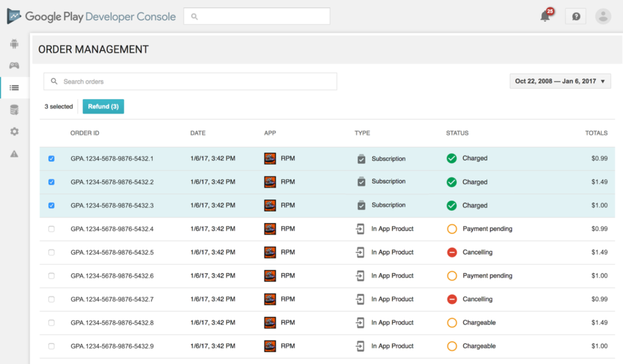Tick checkbox for order 5432.7

tap(51, 300)
